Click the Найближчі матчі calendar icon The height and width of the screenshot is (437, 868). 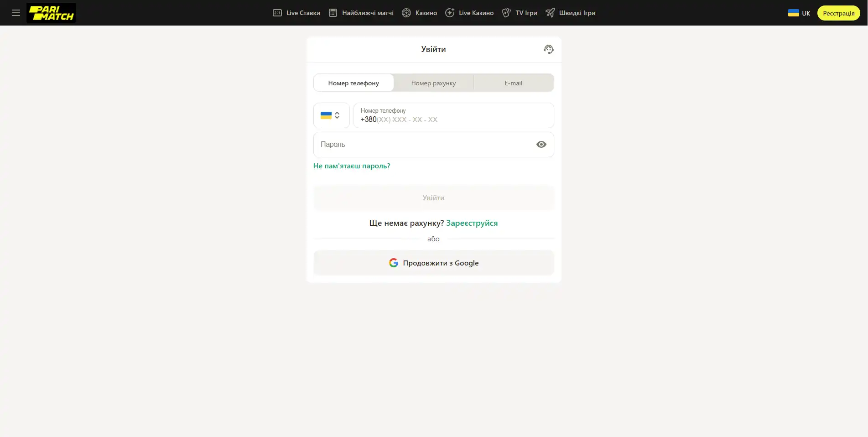[333, 13]
